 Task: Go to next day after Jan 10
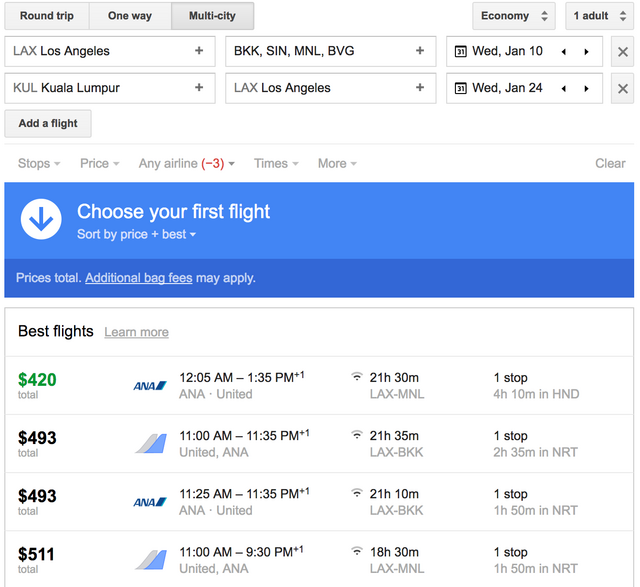pos(586,51)
